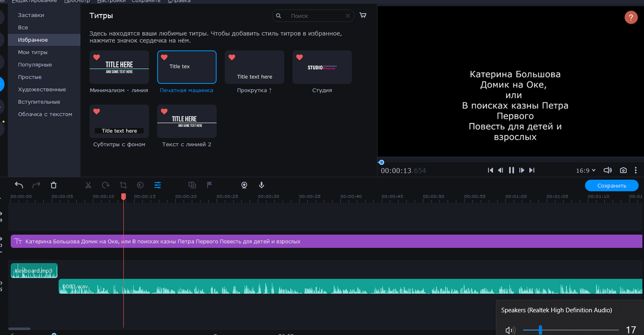The image size is (644, 335).
Task: Select the 'Субтитры с фоном' title thumbnail
Action: click(119, 121)
